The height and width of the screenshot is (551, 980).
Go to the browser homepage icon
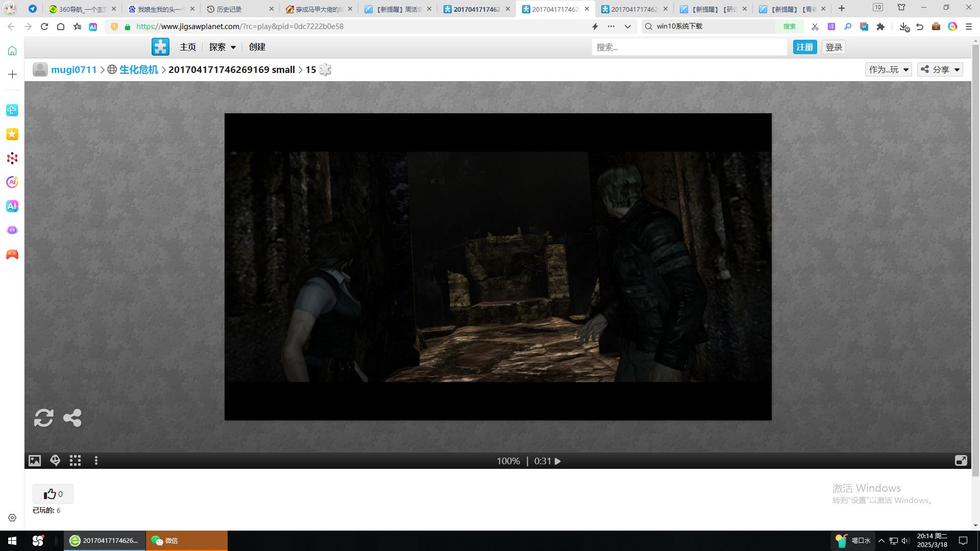click(x=61, y=27)
